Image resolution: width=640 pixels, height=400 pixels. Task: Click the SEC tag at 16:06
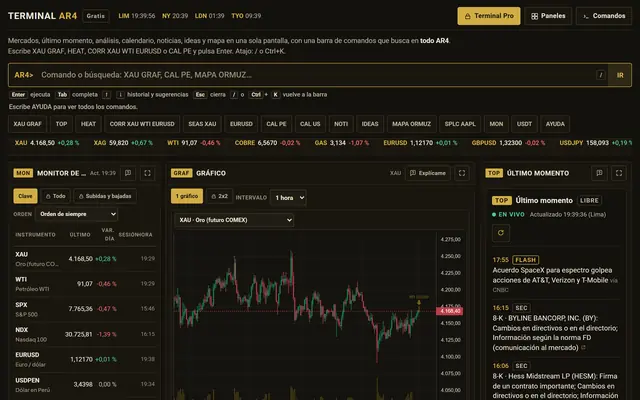[521, 366]
